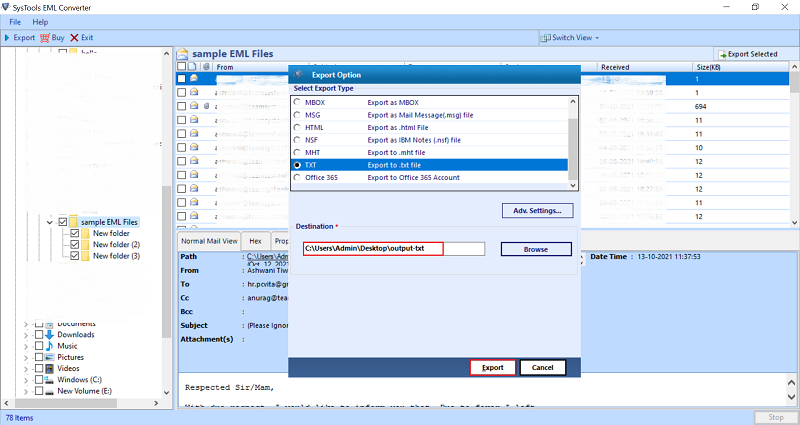Select the TXT export radio button
Viewport: 800px width, 425px height.
pyautogui.click(x=297, y=165)
